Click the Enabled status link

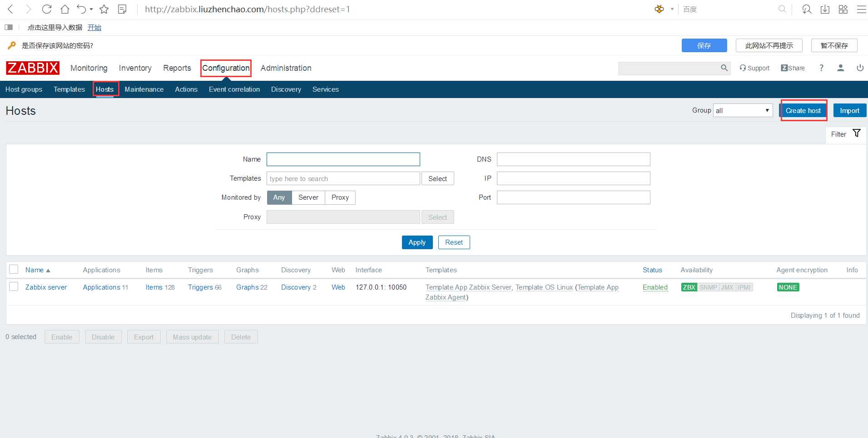[x=655, y=287]
